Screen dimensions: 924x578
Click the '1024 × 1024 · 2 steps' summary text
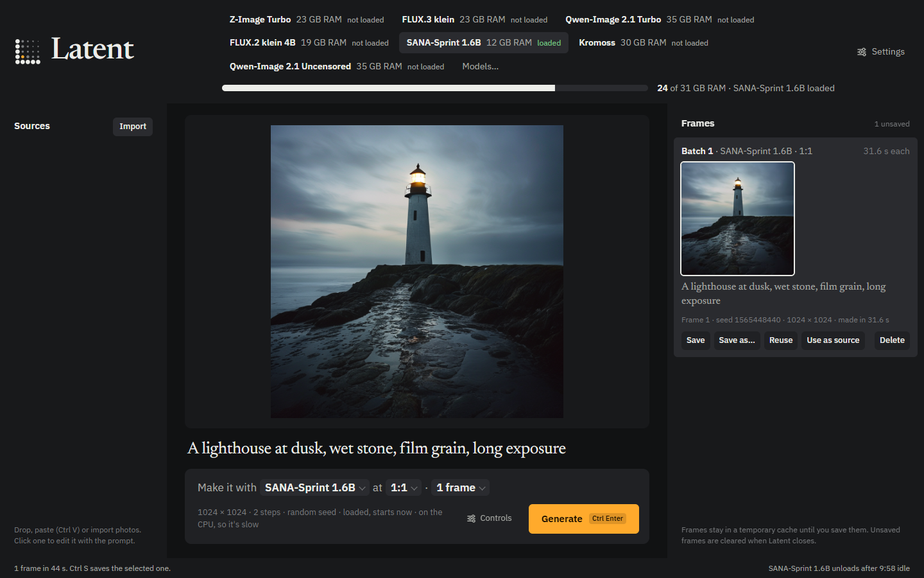320,518
